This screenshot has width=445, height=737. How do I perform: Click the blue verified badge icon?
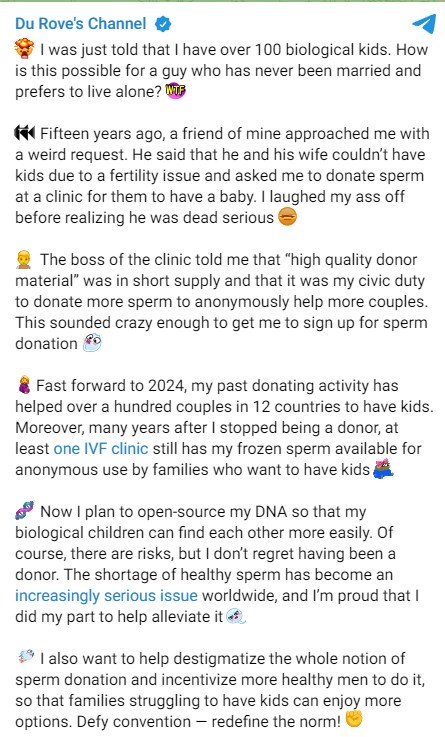pos(163,24)
